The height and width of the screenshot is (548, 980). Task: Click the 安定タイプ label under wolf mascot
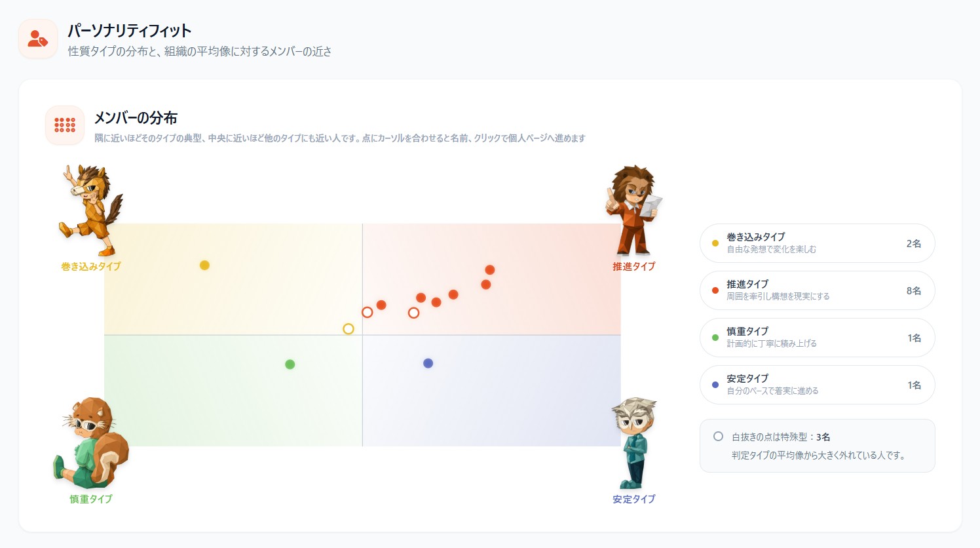633,499
